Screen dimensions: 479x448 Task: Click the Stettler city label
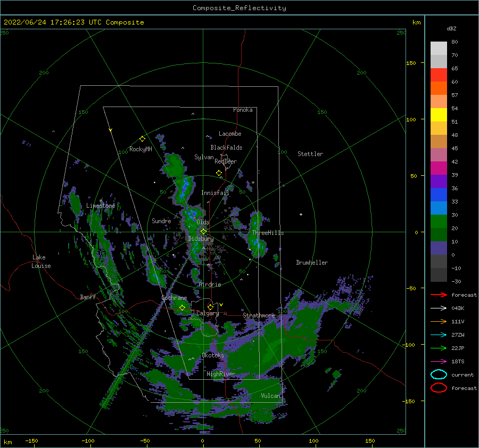tap(310, 154)
